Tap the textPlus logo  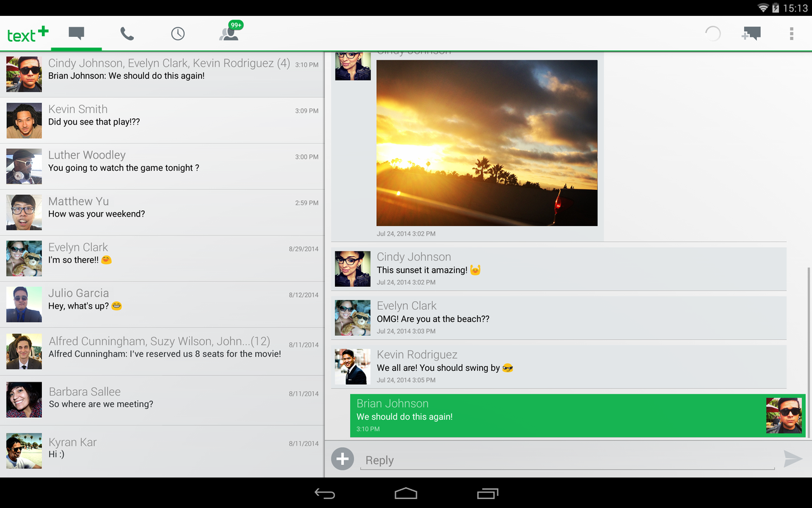(27, 34)
